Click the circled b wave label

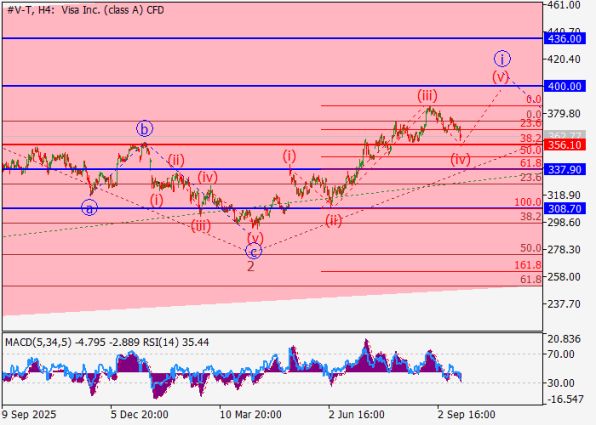tap(144, 129)
